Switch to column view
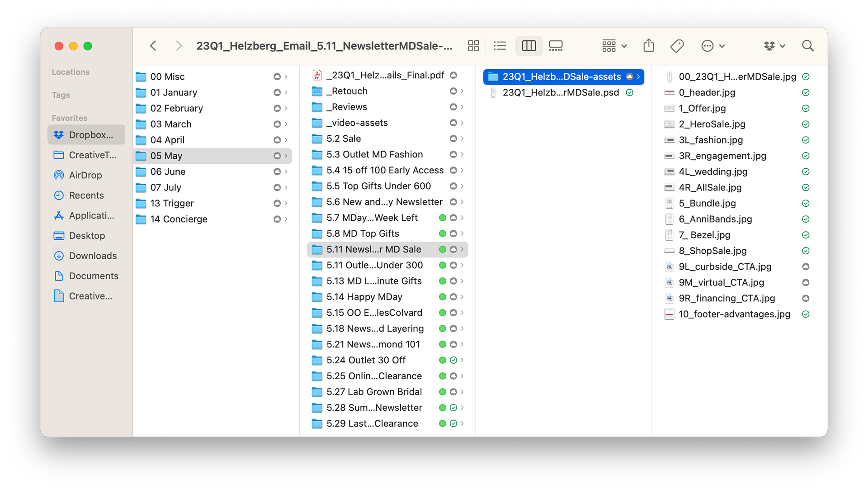Viewport: 868px width, 490px height. [528, 46]
